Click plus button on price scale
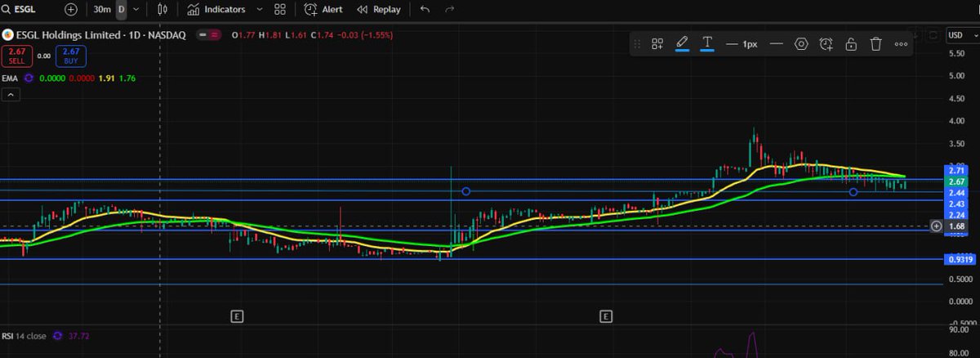The image size is (980, 358). 937,226
